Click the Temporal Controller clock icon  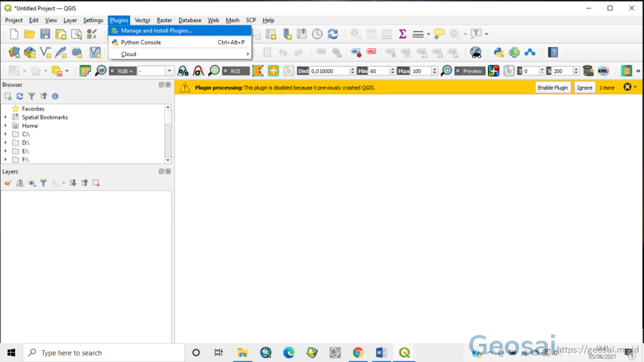click(x=317, y=34)
